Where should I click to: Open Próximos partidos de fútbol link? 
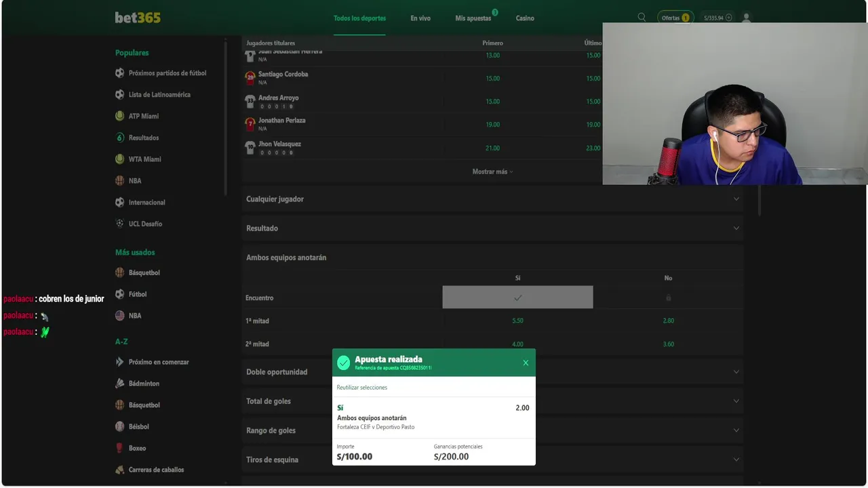tap(167, 73)
